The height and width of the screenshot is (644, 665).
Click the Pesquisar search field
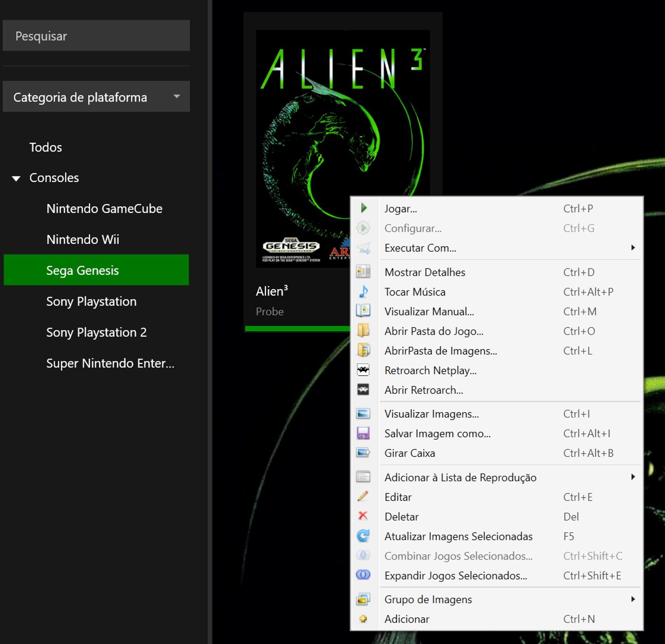(x=96, y=35)
